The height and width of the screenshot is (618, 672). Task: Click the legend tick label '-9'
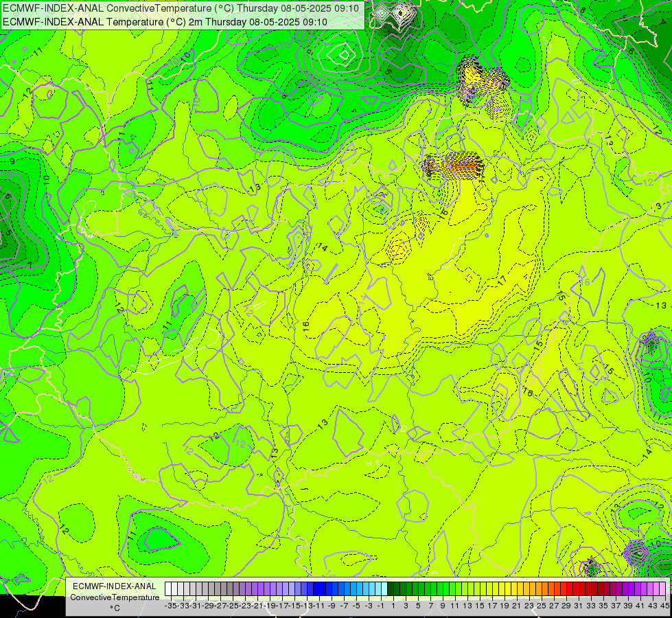pyautogui.click(x=332, y=606)
